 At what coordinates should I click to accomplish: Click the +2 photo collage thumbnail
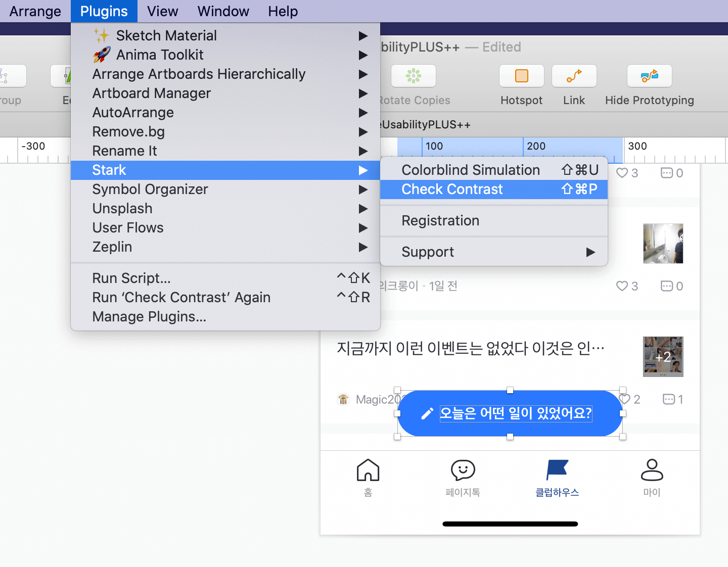(663, 357)
